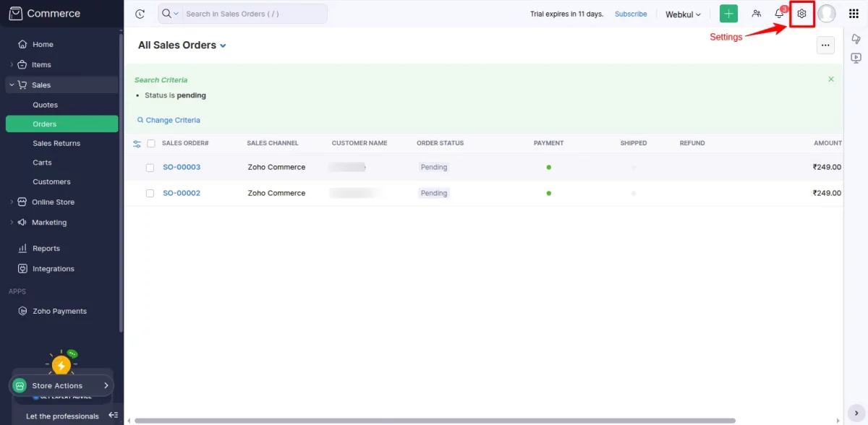Close the Search Criteria banner

click(831, 79)
